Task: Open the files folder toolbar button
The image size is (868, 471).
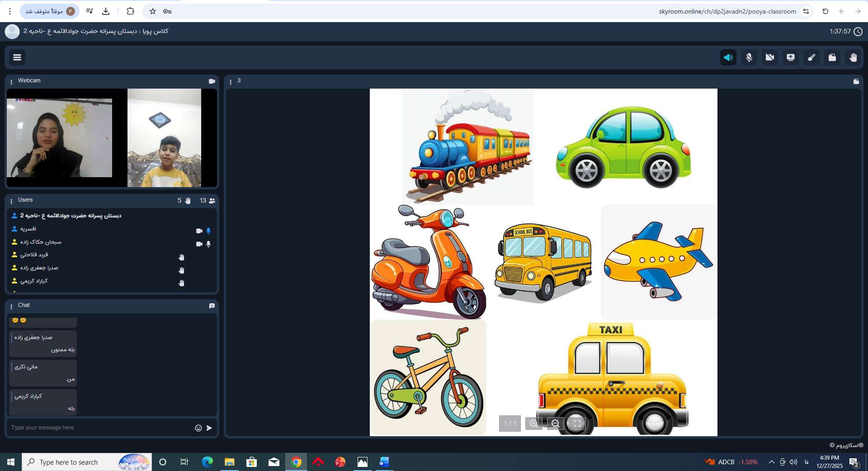Action: [832, 57]
